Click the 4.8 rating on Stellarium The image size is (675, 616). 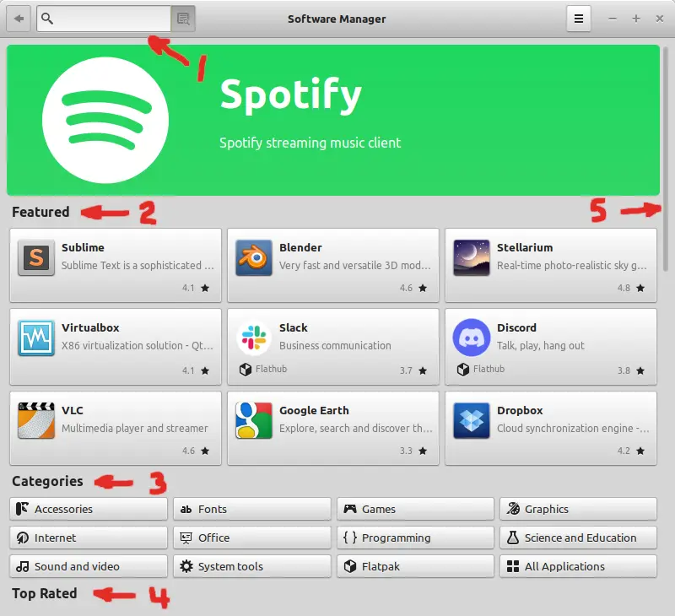click(624, 288)
